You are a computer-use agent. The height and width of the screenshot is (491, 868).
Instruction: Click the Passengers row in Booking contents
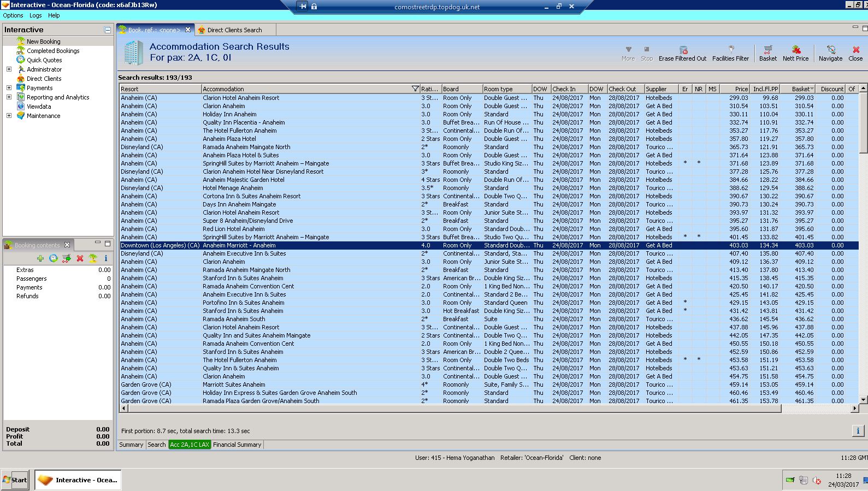[x=58, y=279]
